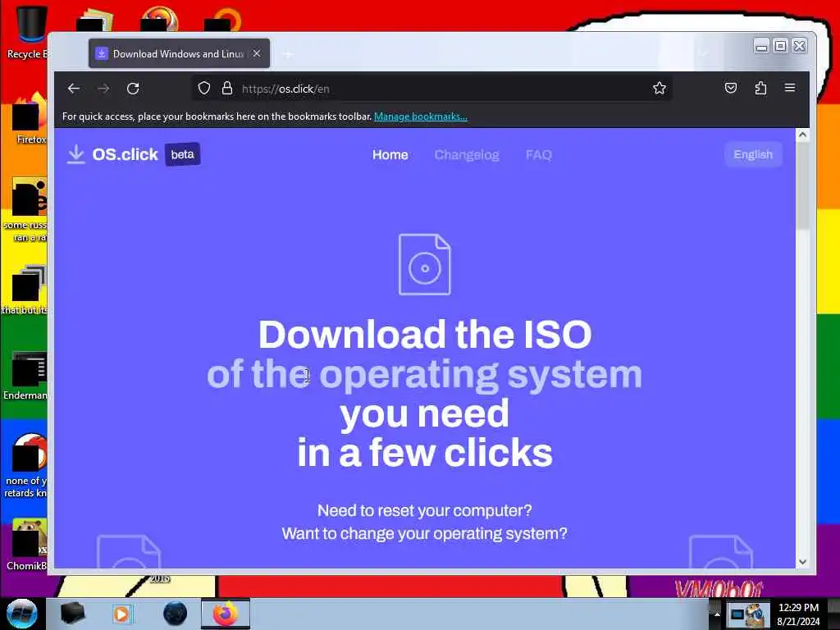Click the beta badge next to OS.click
The width and height of the screenshot is (840, 630).
(183, 154)
